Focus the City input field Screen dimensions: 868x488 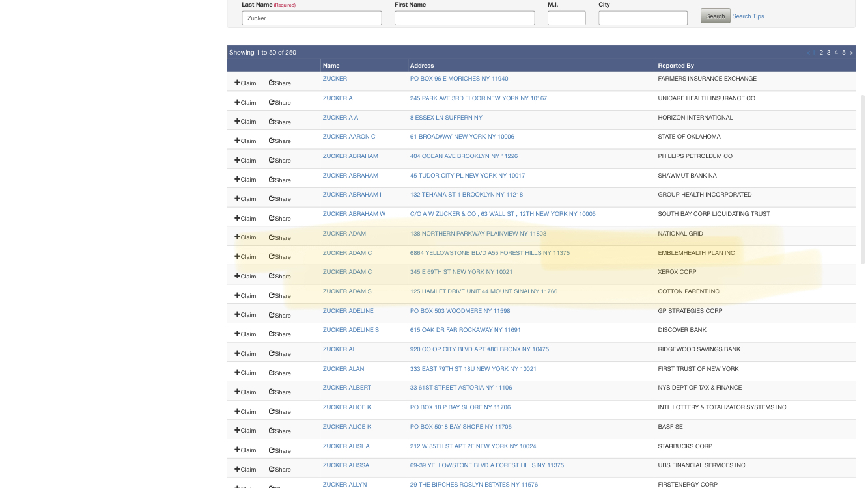point(643,18)
